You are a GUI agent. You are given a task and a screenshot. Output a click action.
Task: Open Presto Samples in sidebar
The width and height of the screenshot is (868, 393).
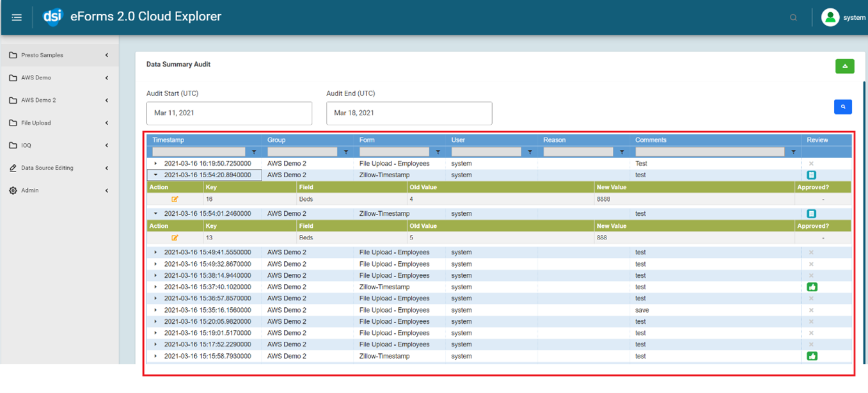point(42,55)
